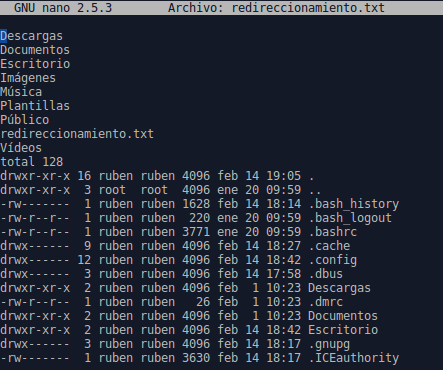Click the '.cache' directory name
This screenshot has width=443, height=370.
point(329,246)
